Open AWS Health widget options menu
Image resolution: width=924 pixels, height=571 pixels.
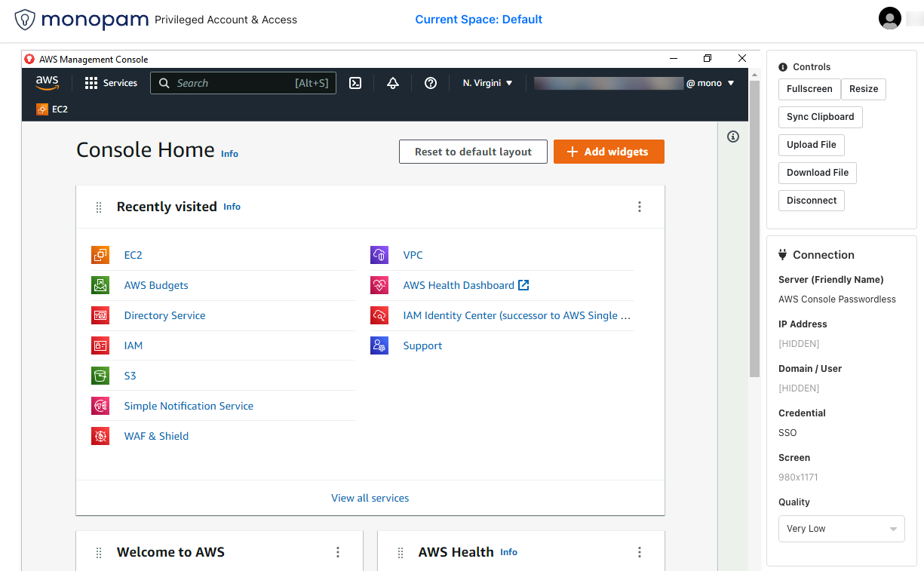click(640, 552)
